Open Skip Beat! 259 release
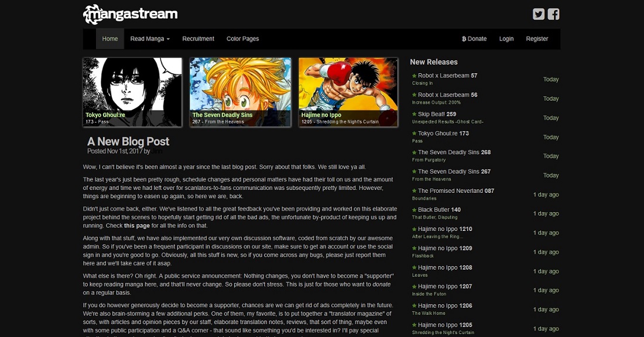Screen dimensions: 644x337 tap(437, 114)
